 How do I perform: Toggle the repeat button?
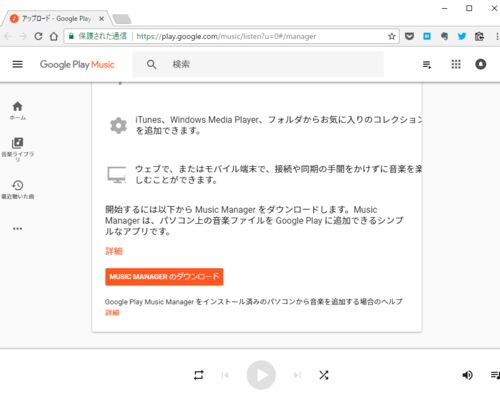[x=199, y=375]
